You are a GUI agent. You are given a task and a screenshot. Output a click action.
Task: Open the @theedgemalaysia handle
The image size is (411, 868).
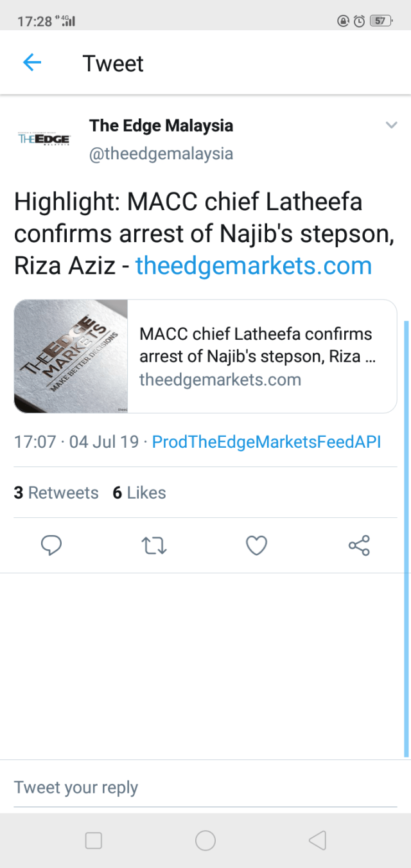coord(161,154)
